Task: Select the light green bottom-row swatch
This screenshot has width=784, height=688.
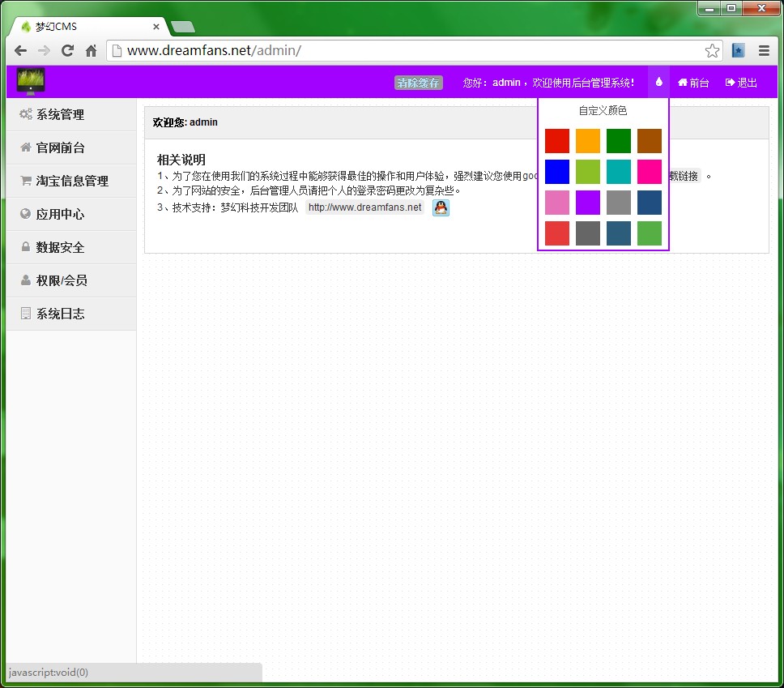Action: point(650,233)
